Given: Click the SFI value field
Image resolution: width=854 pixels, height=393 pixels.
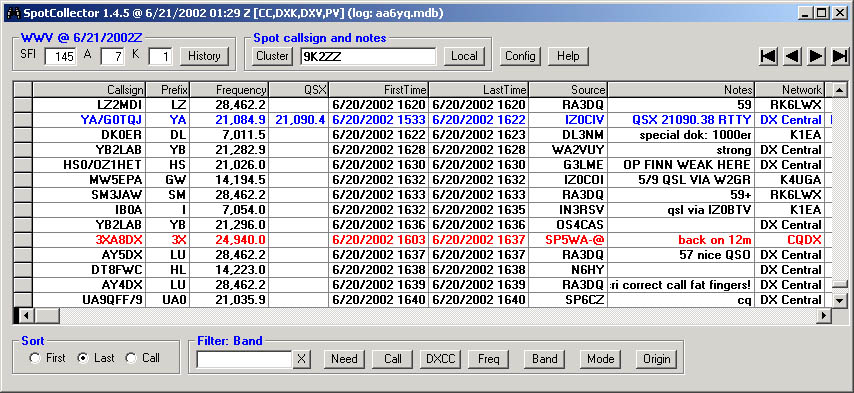Looking at the screenshot, I should [x=61, y=57].
